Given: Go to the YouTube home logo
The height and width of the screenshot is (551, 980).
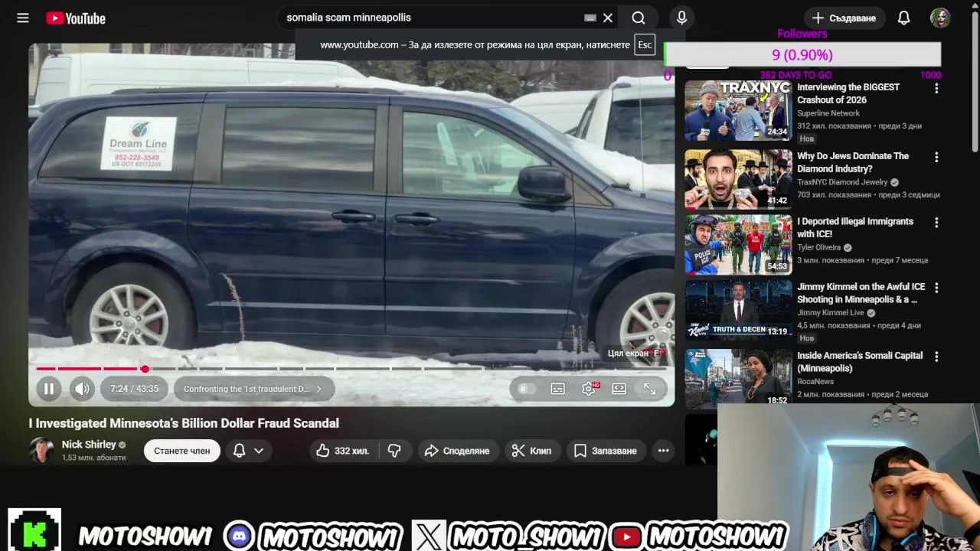Looking at the screenshot, I should tap(75, 18).
